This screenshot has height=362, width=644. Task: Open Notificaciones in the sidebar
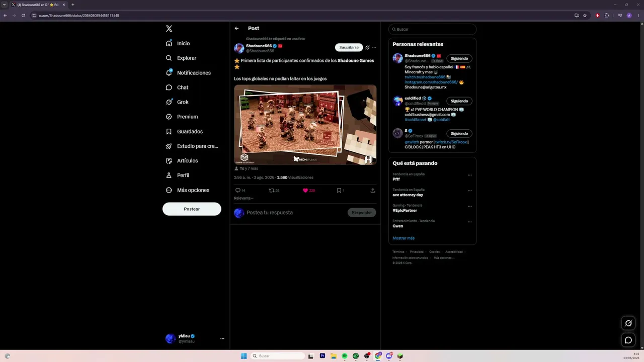188,73
